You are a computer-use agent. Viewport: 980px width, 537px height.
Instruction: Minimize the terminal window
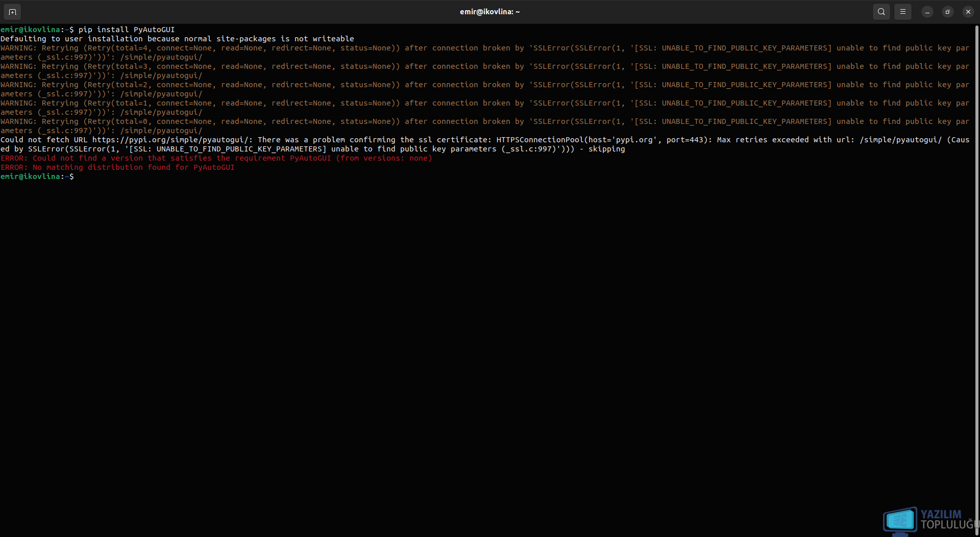(x=927, y=12)
